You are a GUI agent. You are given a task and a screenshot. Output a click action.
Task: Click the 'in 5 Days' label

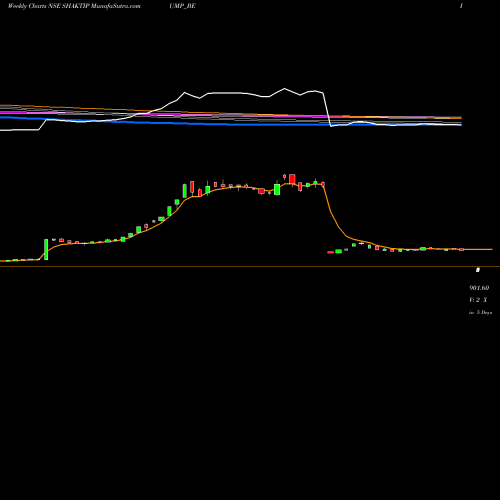[x=480, y=312]
